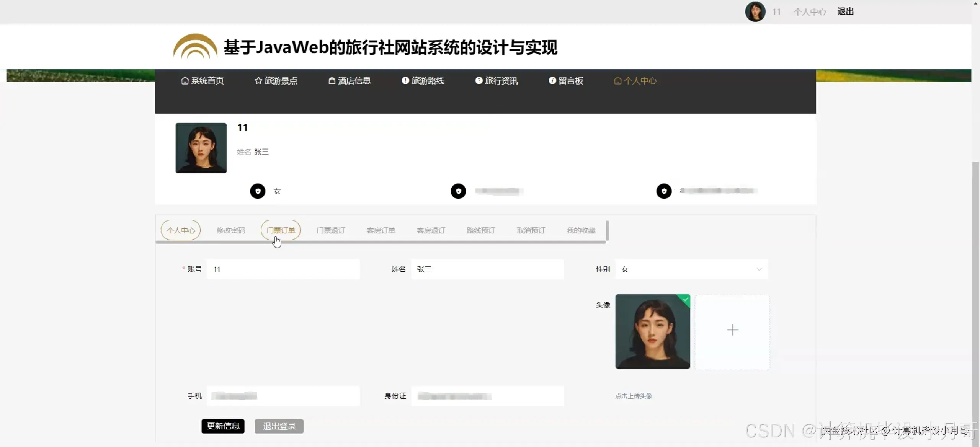Open the 我的收藏 tab

point(580,230)
